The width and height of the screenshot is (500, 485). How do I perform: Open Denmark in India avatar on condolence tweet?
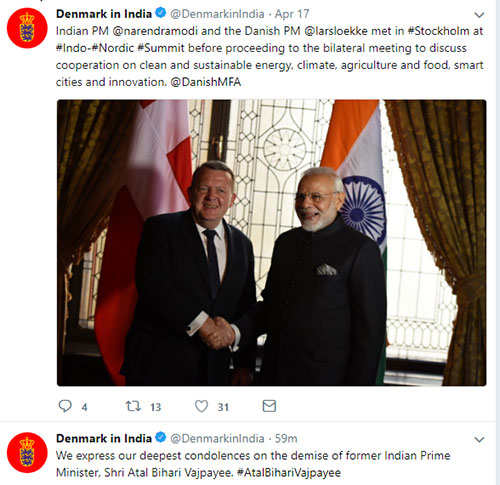[x=27, y=453]
